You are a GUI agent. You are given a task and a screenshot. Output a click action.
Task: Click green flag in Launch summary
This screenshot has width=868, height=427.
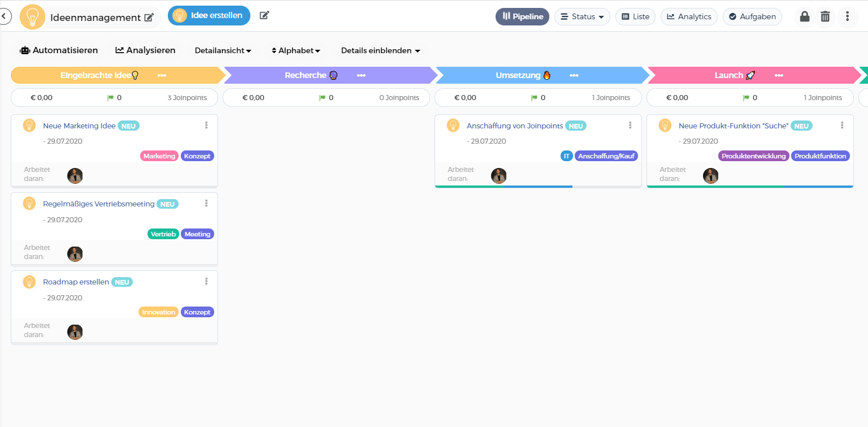747,98
